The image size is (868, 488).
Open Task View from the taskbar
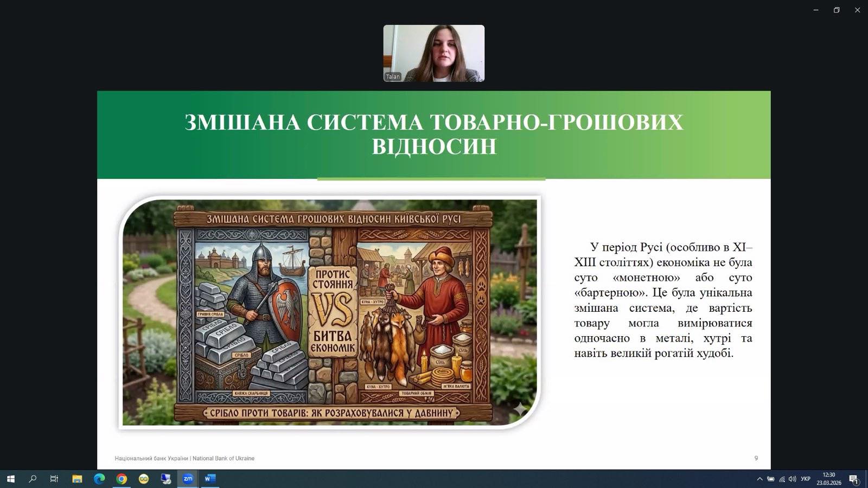(54, 479)
